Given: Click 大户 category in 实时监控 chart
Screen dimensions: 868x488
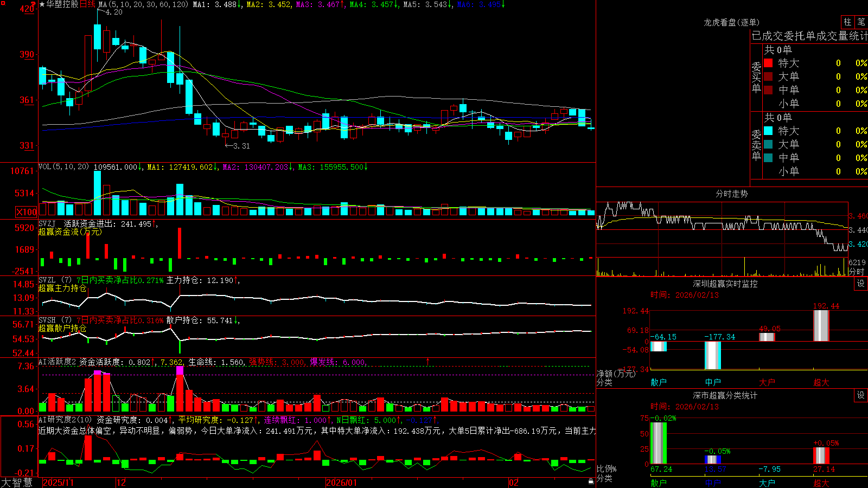Looking at the screenshot, I should (767, 382).
